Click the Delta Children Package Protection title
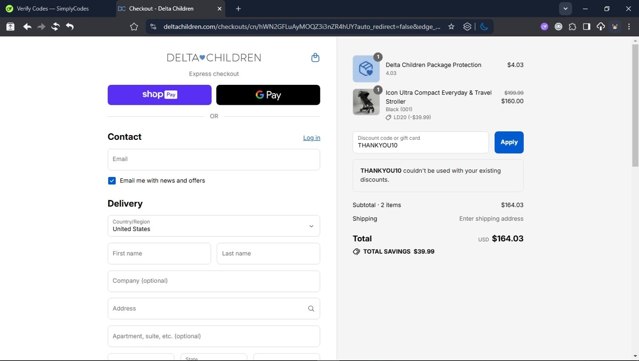 [x=433, y=65]
